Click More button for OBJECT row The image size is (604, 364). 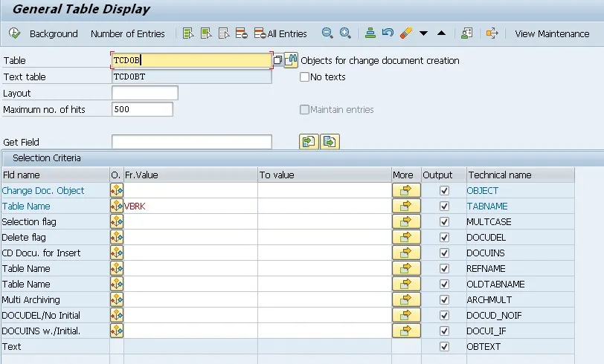(406, 190)
